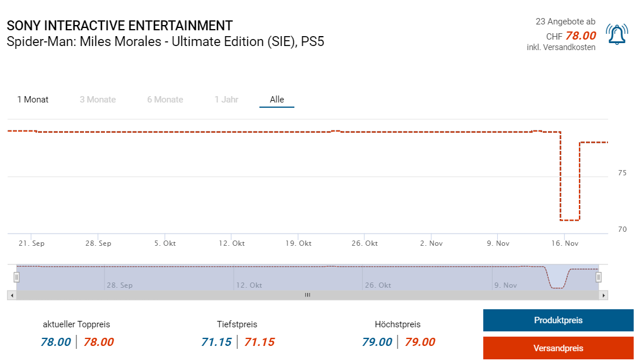
Task: Click the CHF 78.00 offer price
Action: click(x=581, y=36)
